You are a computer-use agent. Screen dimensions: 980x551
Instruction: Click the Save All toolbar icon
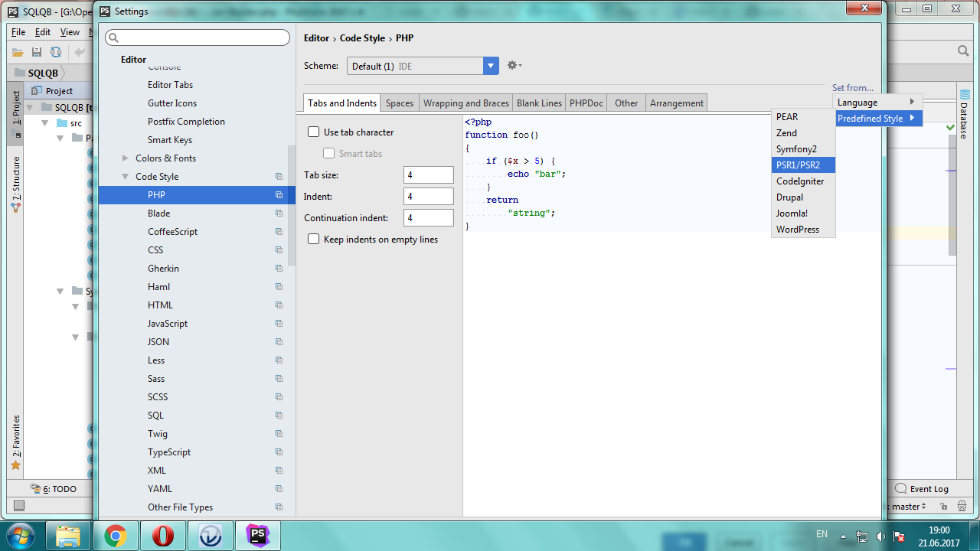pos(36,52)
